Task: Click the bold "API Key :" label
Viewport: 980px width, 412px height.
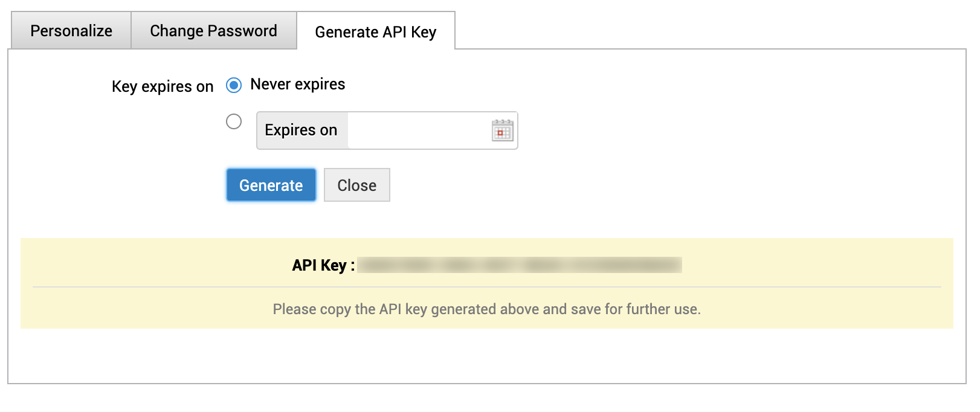Action: 323,266
